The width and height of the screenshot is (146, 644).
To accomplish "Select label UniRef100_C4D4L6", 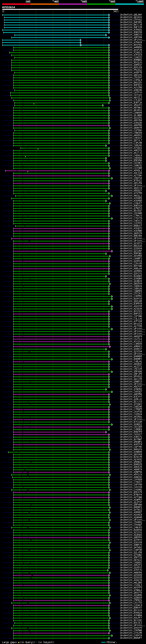I will click(131, 156).
